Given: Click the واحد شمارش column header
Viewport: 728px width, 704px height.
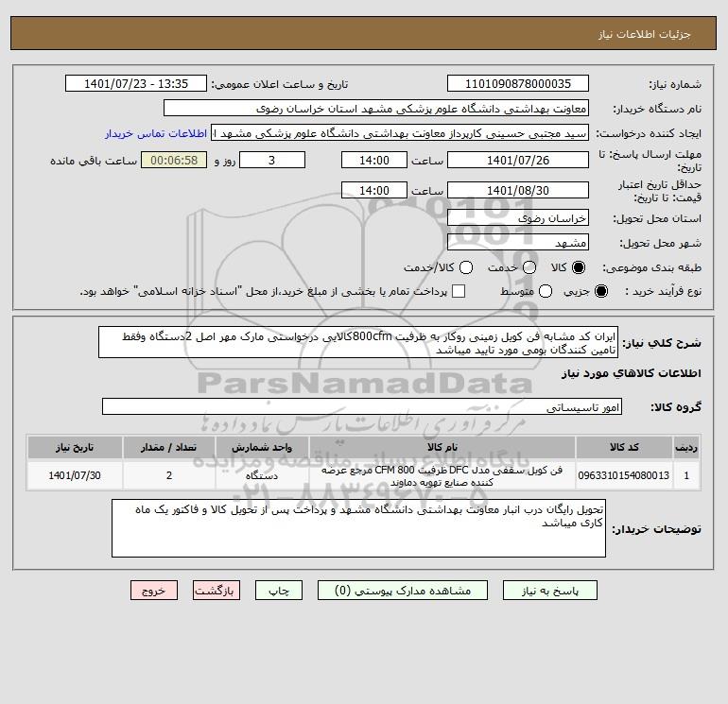Looking at the screenshot, I should click(262, 447).
